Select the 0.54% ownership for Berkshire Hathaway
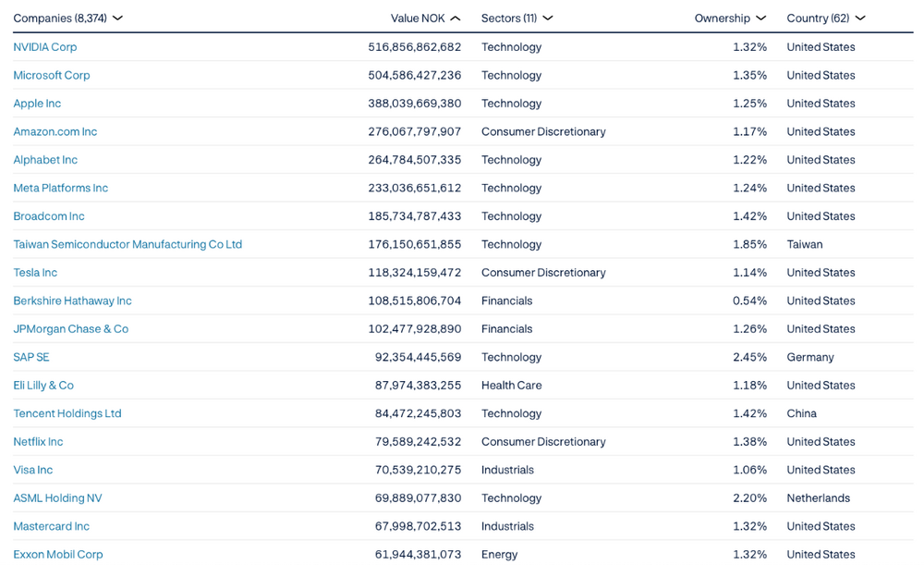Screen dimensions: 924x565 749,301
